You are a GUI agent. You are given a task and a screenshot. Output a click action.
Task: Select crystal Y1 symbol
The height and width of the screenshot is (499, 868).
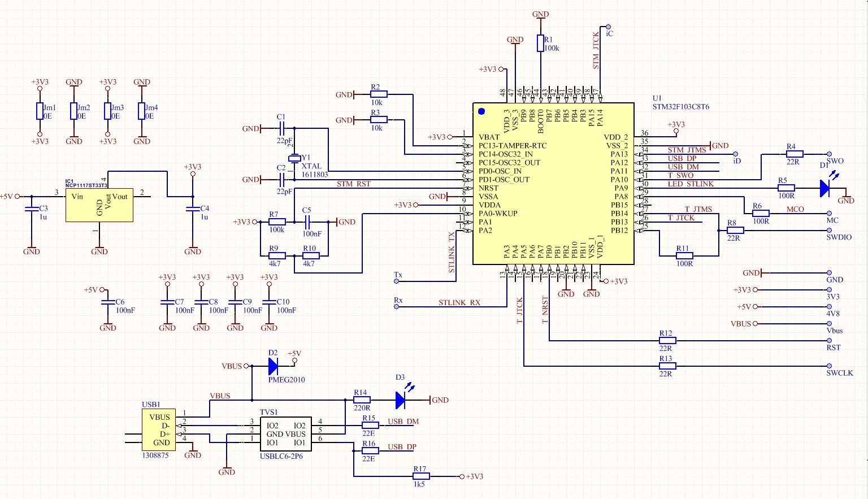point(294,158)
